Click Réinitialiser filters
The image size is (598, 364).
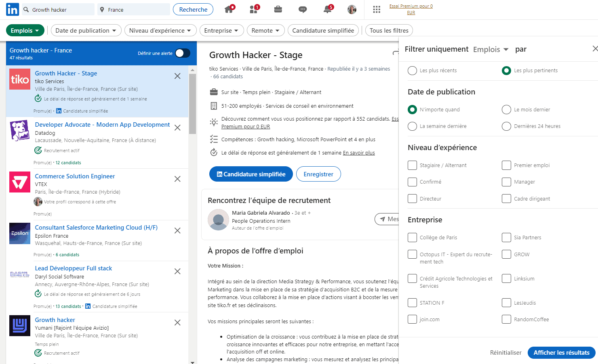click(x=506, y=353)
